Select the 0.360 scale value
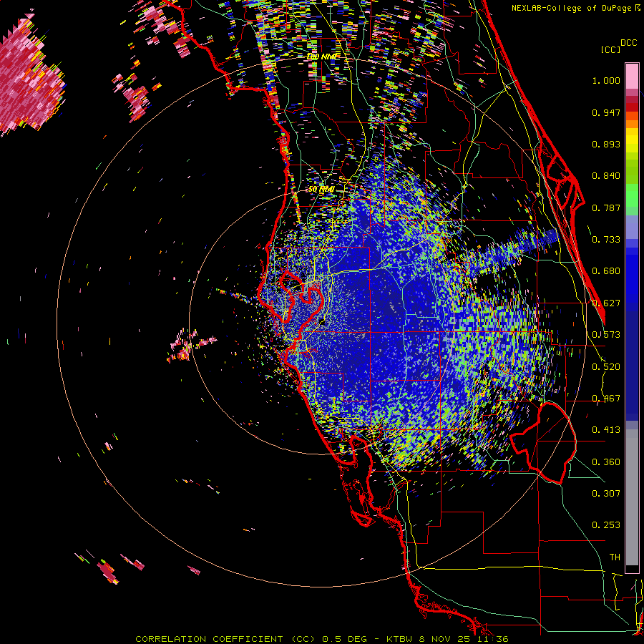 point(606,462)
